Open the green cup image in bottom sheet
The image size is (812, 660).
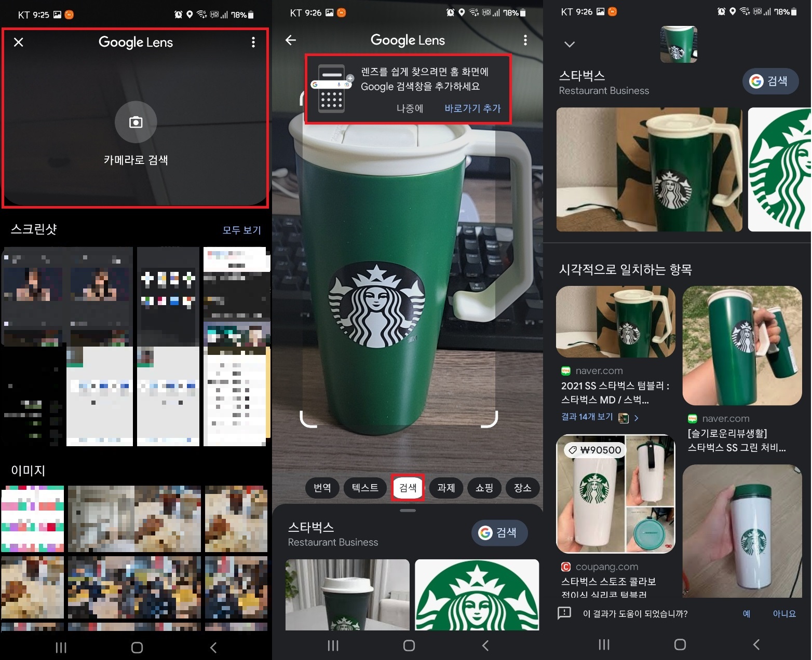coord(347,595)
